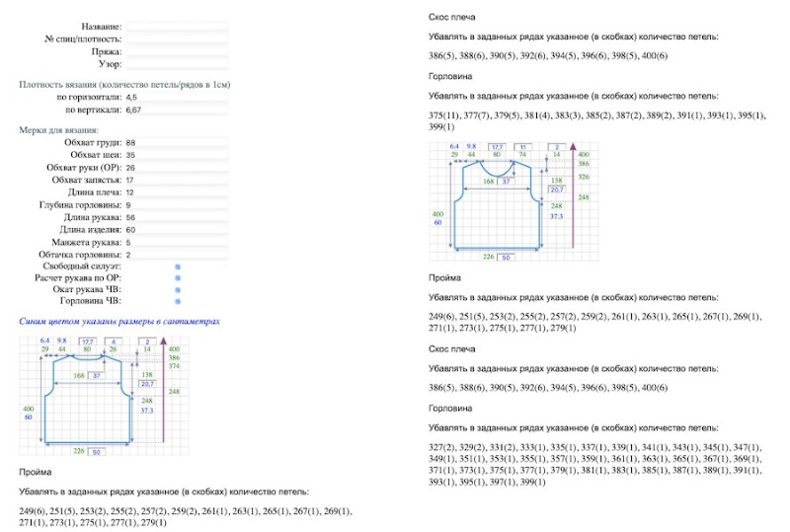
Task: Click the Обхват груди field
Action: 177,143
